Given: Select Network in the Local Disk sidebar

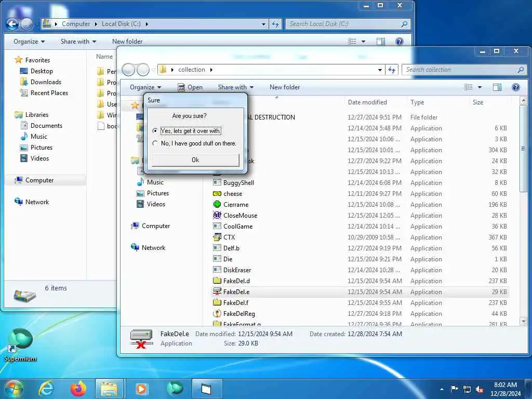Looking at the screenshot, I should [32, 202].
